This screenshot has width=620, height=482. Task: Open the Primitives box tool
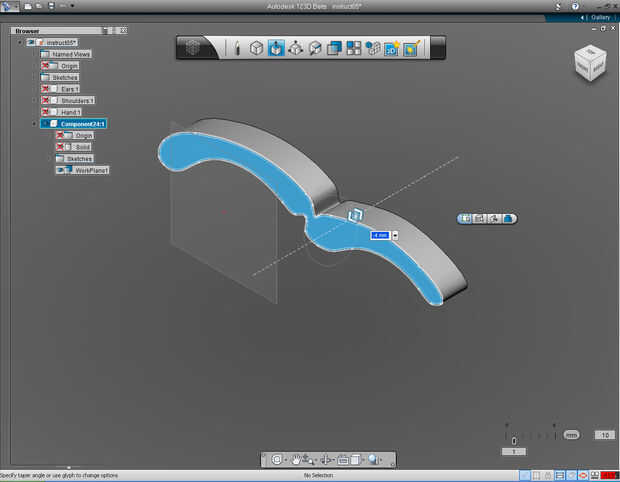point(256,48)
